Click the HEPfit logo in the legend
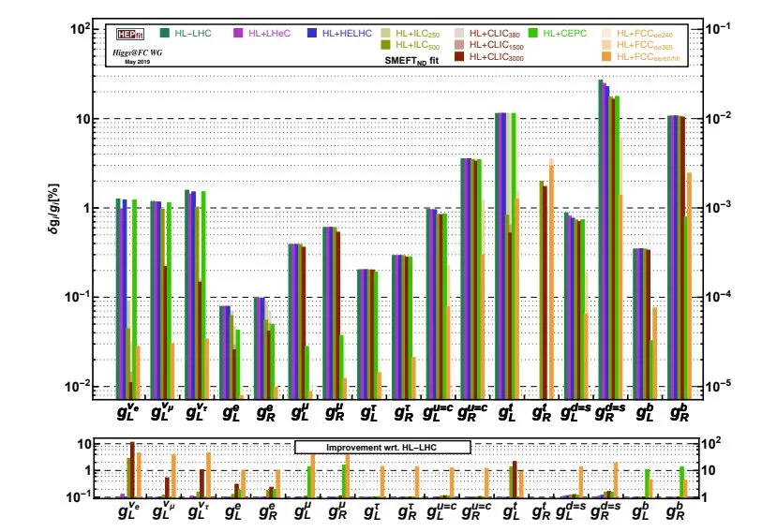Image resolution: width=777 pixels, height=532 pixels. 130,34
